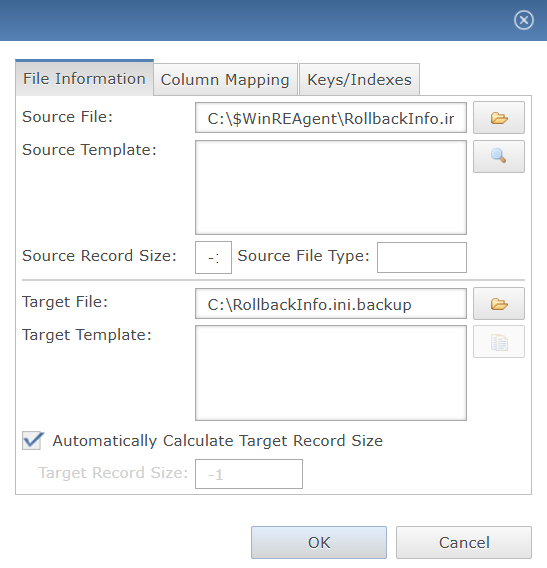Click the magnifier Source Template search icon
Image resolution: width=547 pixels, height=568 pixels.
(x=498, y=156)
